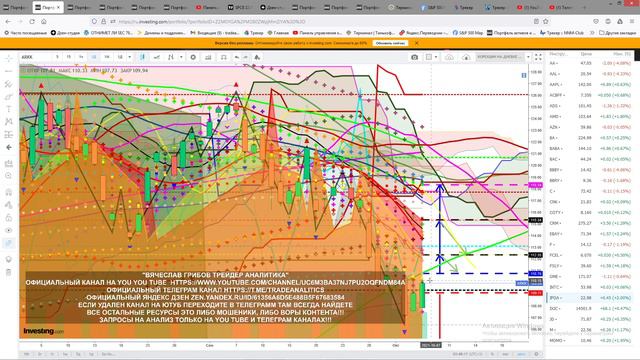
Task: Undo the last chart action
Action: pos(237,57)
